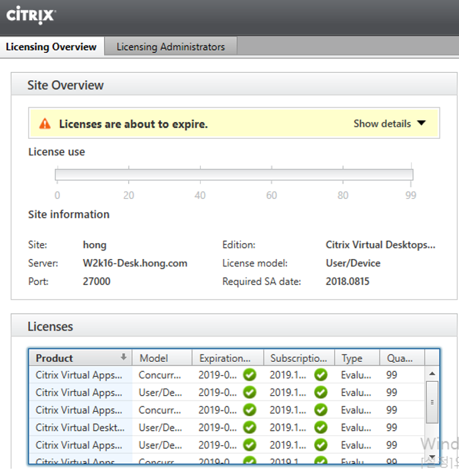Click expiration green check in first license row
The height and width of the screenshot is (476, 459).
pos(250,375)
